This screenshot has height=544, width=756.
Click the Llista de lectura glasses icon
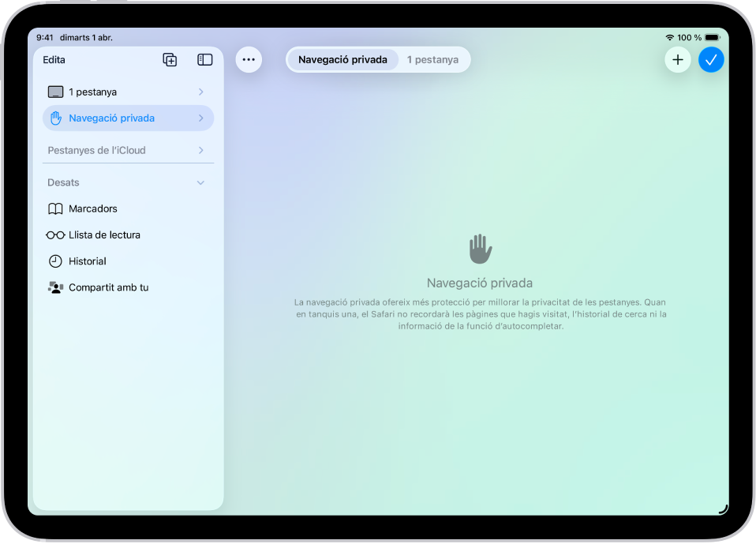[x=55, y=235]
